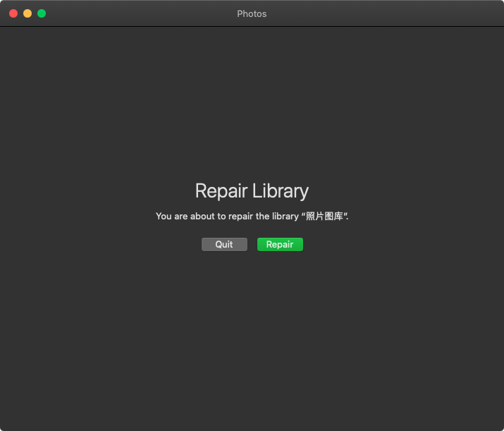
Task: Click the Photos title in title bar
Action: [252, 13]
